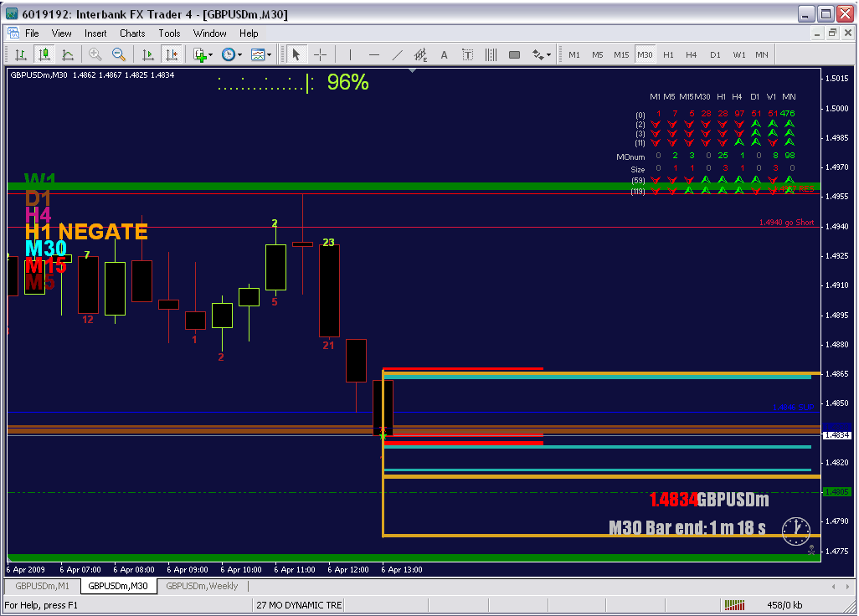Click the '6 Apr 13:00' time axis label
Viewport: 859px width, 616px height.
click(x=402, y=569)
